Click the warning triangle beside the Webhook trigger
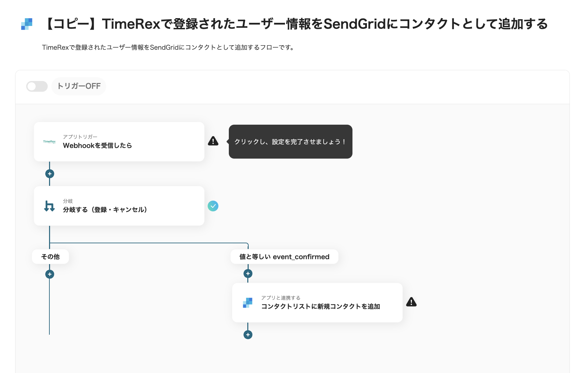 coord(213,141)
